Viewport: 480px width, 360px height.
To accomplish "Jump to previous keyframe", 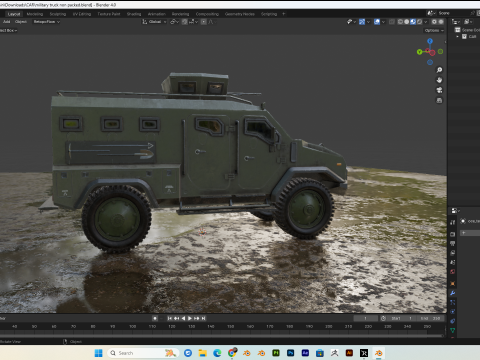I will tap(176, 318).
